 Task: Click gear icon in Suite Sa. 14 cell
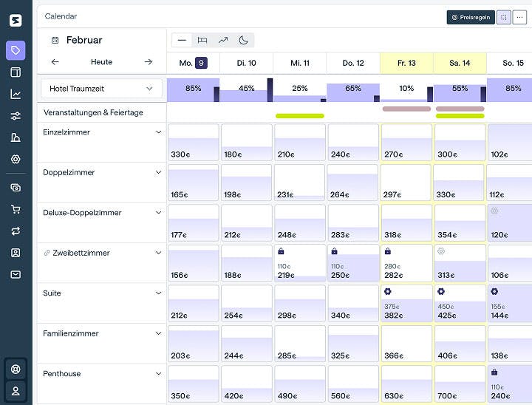[441, 291]
